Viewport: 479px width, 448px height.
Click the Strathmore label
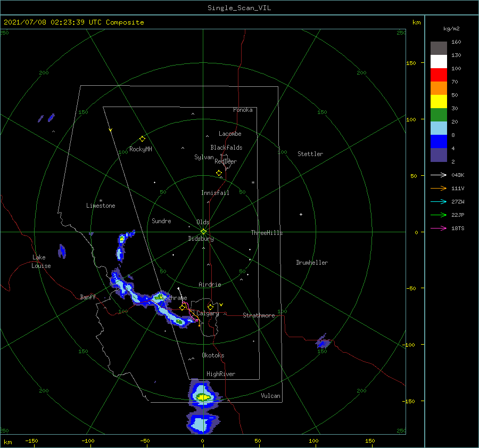click(259, 315)
